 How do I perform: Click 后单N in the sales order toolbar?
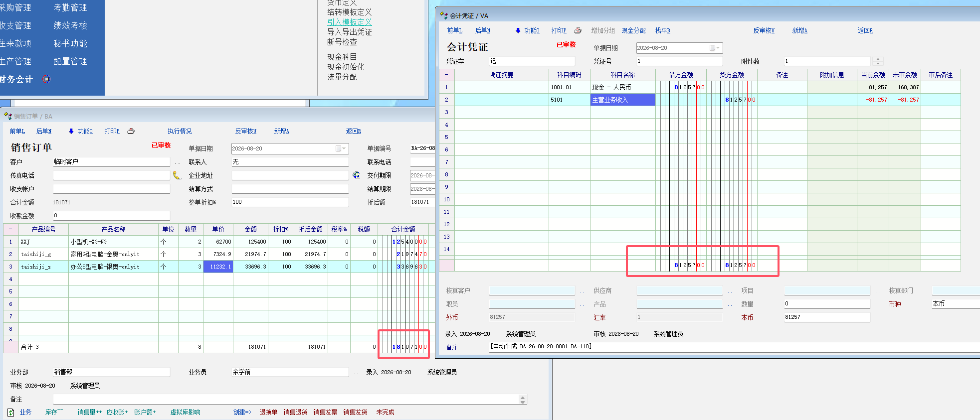click(44, 131)
